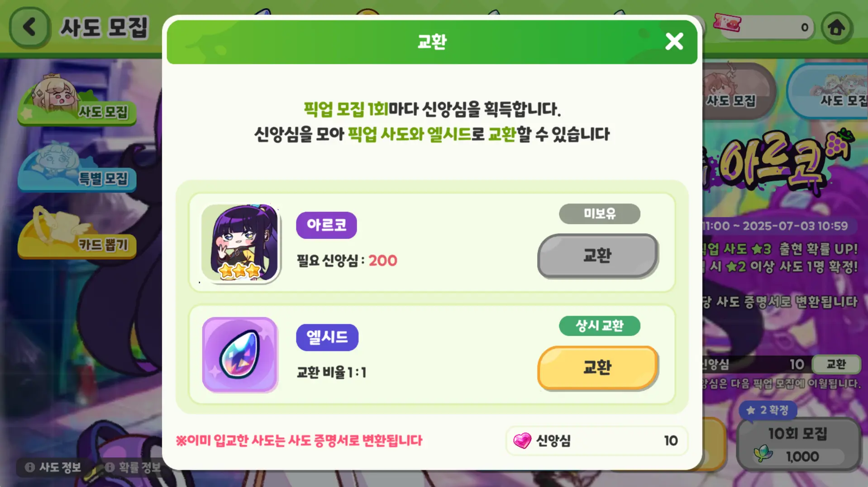868x487 pixels.
Task: Click the small 교환 button beside 신앙심 10
Action: (x=836, y=364)
